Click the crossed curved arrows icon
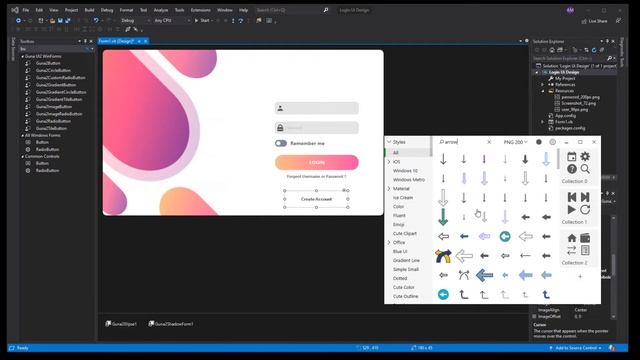Image resolution: width=640 pixels, height=360 pixels. pos(464,275)
